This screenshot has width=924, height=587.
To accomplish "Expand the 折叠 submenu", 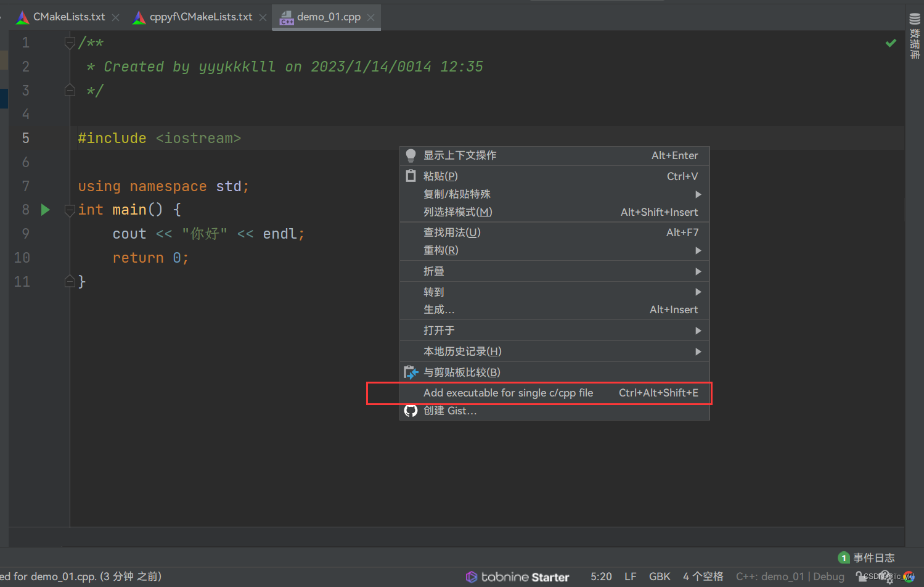I will [x=698, y=271].
